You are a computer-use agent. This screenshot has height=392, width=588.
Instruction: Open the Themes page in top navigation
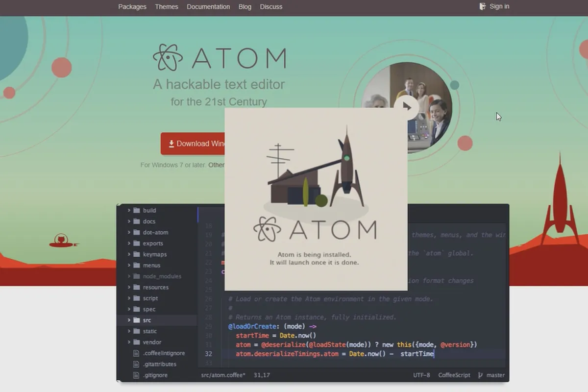(x=167, y=7)
